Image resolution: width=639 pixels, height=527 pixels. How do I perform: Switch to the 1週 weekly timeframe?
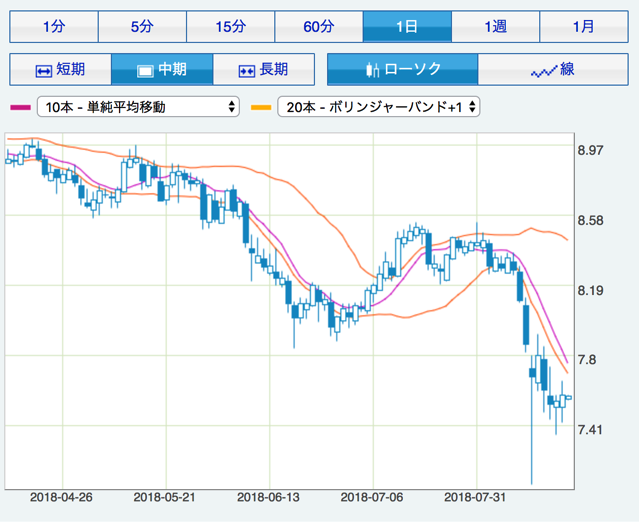point(496,27)
